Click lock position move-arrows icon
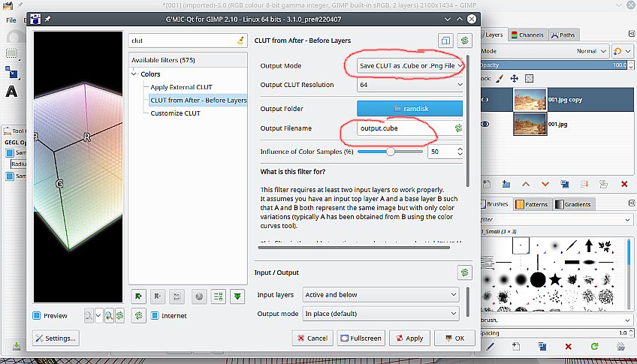The image size is (637, 364). 515,78
